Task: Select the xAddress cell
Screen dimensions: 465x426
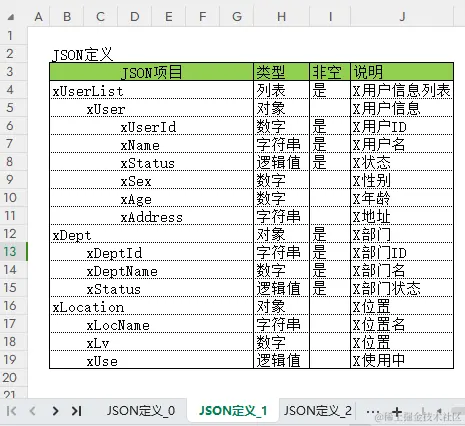Action: click(151, 216)
